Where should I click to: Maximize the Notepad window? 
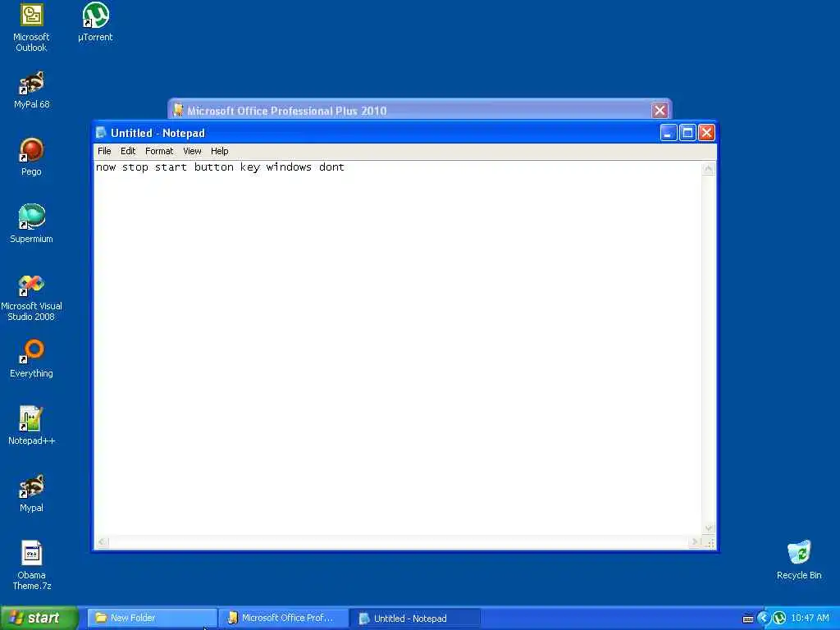tap(687, 132)
